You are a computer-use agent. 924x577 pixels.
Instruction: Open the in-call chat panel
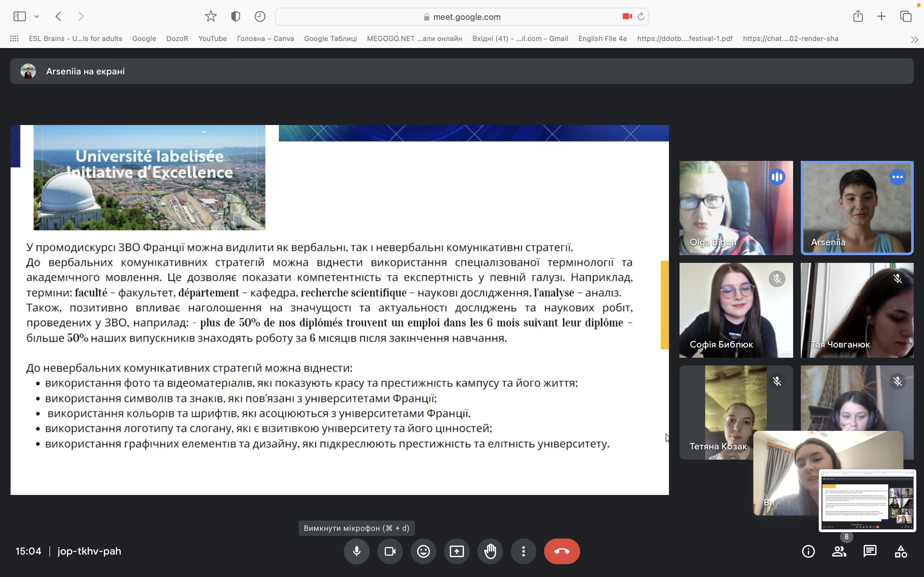click(x=870, y=551)
